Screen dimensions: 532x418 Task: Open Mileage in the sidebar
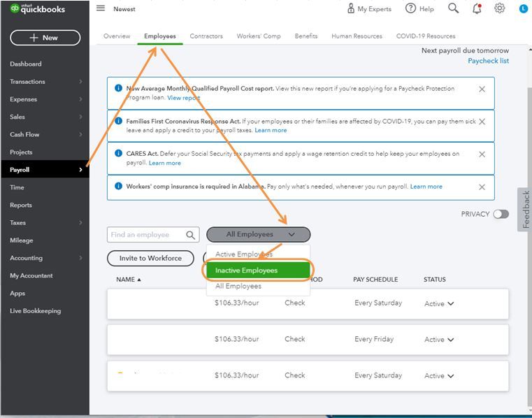click(x=22, y=240)
